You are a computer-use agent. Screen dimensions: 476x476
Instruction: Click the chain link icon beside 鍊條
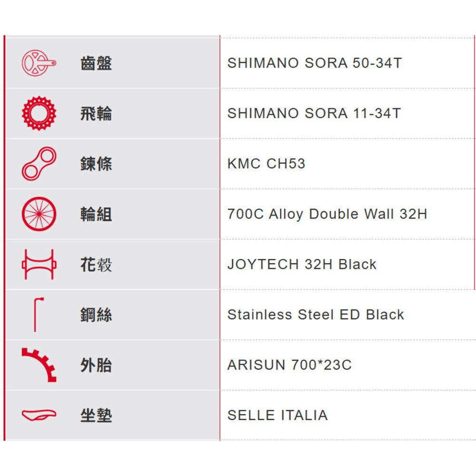pyautogui.click(x=39, y=164)
